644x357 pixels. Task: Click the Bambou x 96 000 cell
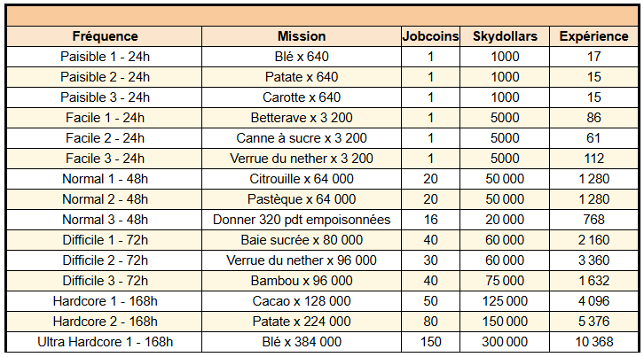point(302,281)
